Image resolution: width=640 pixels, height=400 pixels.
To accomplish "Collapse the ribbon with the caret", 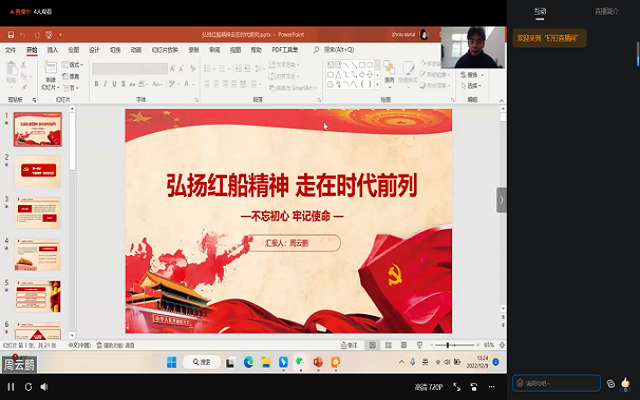I will click(x=501, y=100).
